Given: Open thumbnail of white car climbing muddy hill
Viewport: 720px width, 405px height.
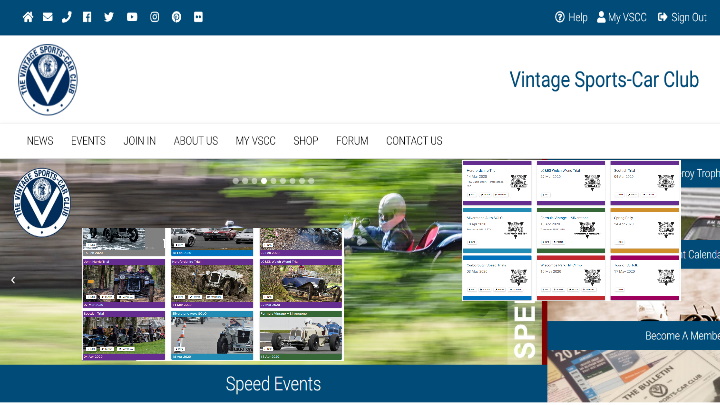Looking at the screenshot, I should 212,283.
